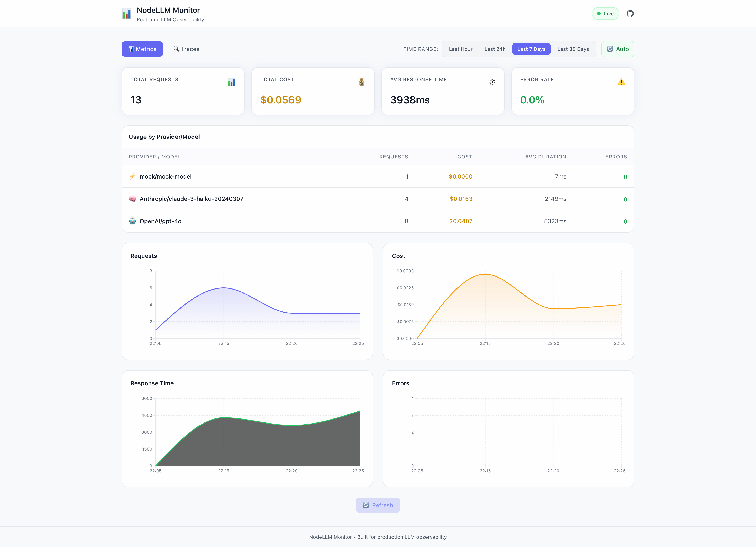Click the OpenAI/gpt-4o cost value
Viewport: 756px width, 547px height.
(461, 221)
